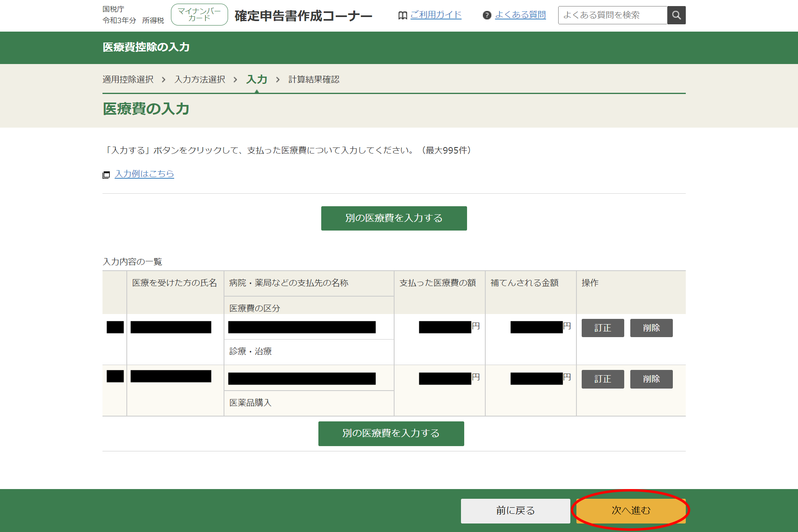This screenshot has height=532, width=798.
Task: Click the book icon beside ご利用ガイド
Action: click(x=403, y=15)
